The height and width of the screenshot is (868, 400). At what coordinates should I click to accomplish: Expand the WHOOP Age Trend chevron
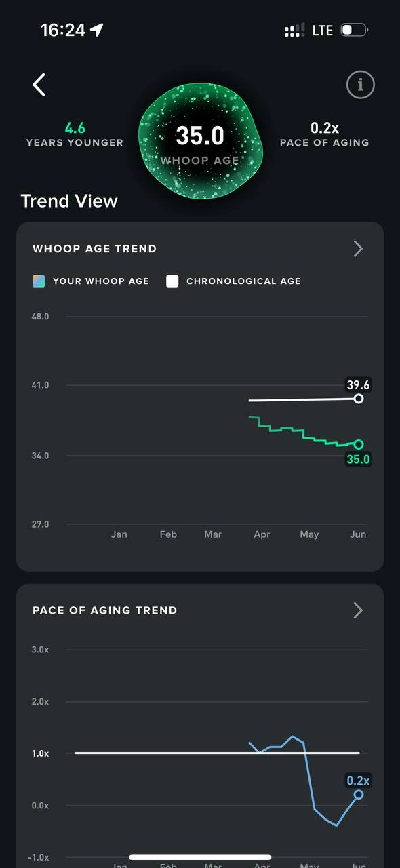358,249
